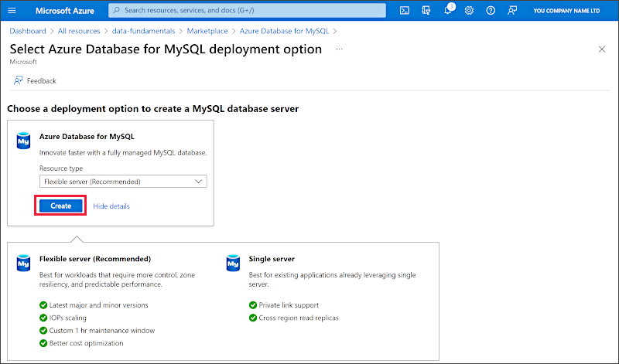Click the Azure Database for MySQL card title
Screen dimensions: 619x364
click(87, 137)
